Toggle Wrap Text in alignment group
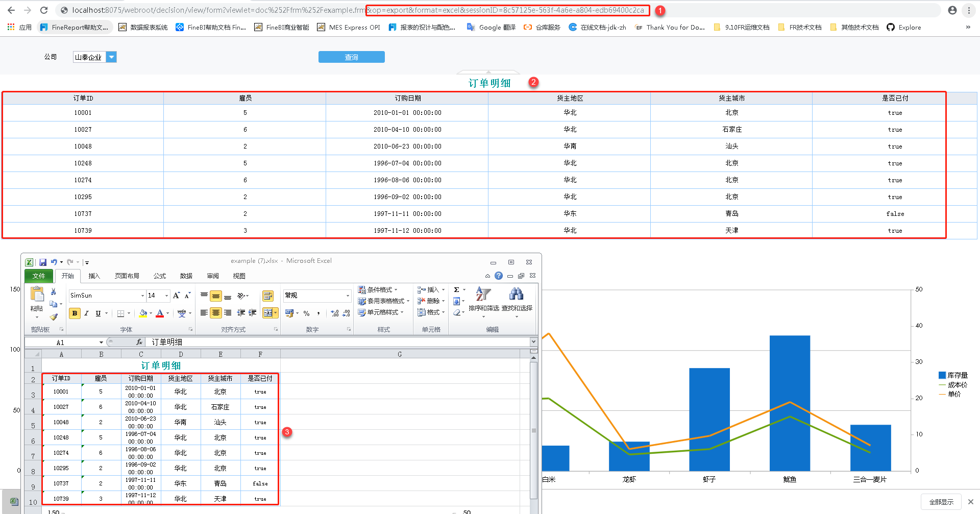 coord(268,296)
